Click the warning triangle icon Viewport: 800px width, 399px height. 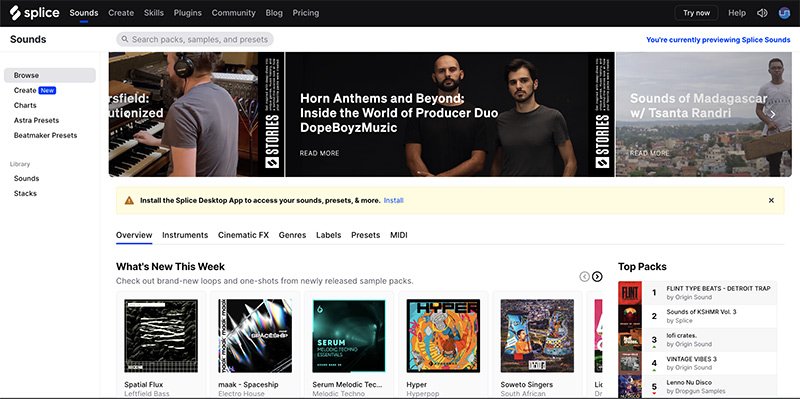[x=129, y=201]
